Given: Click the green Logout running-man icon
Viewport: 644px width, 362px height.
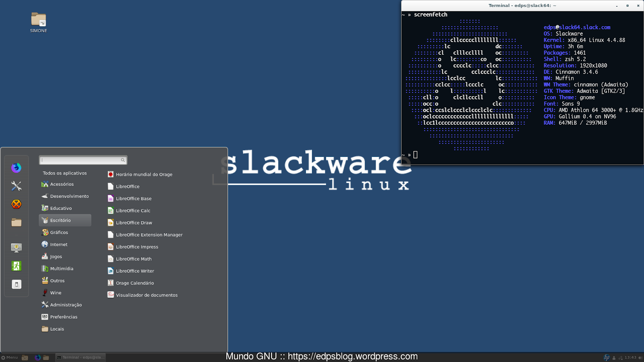Looking at the screenshot, I should pyautogui.click(x=16, y=266).
